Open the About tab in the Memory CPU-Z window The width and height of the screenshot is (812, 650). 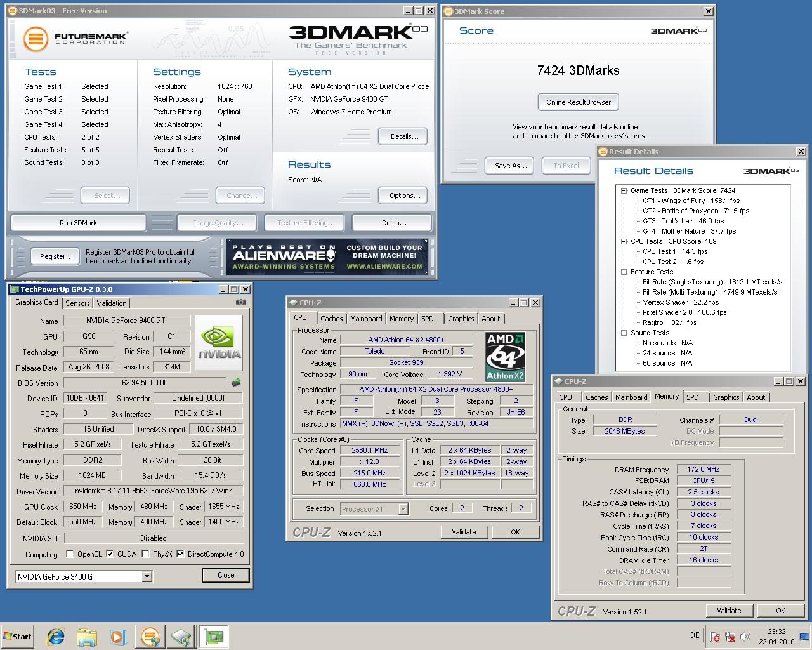click(756, 397)
